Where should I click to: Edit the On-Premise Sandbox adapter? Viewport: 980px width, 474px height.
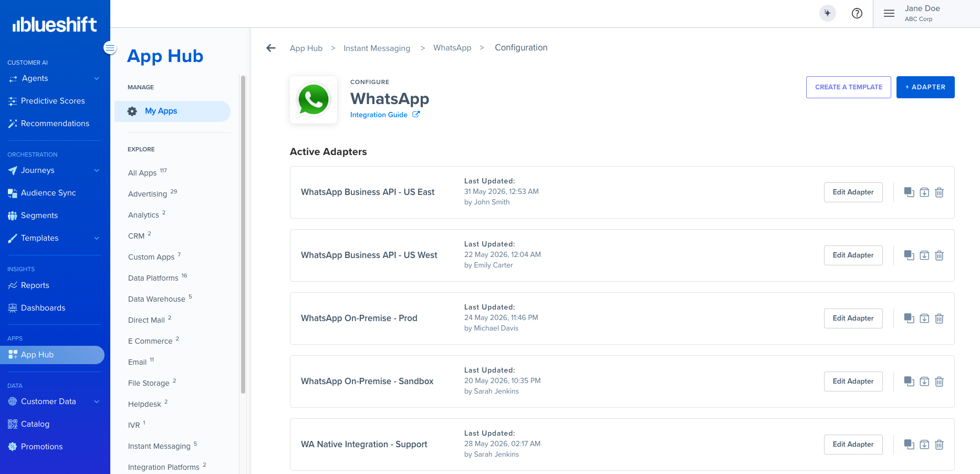tap(853, 382)
